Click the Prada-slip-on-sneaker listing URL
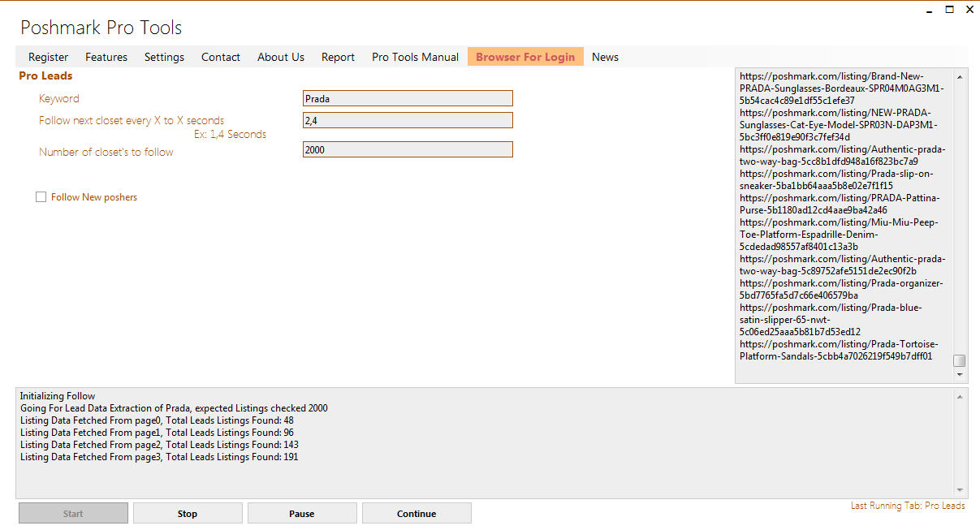Viewport: 980px width, 530px height. 836,179
